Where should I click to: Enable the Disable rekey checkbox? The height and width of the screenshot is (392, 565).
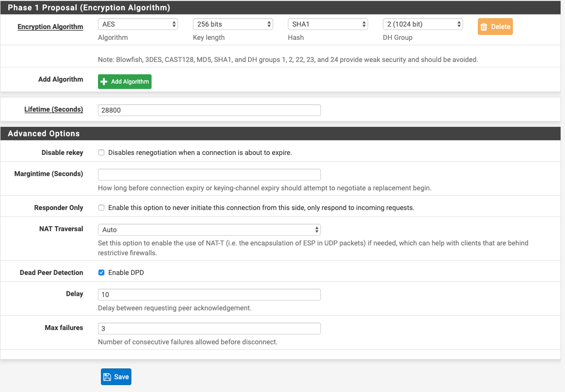point(101,152)
